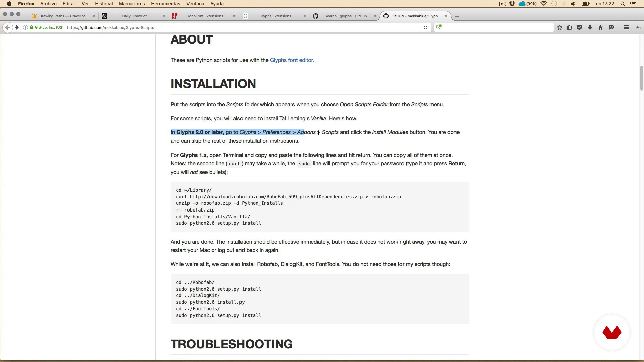Switch to Glyphs Extensions tab
The image size is (644, 362).
pos(275,16)
